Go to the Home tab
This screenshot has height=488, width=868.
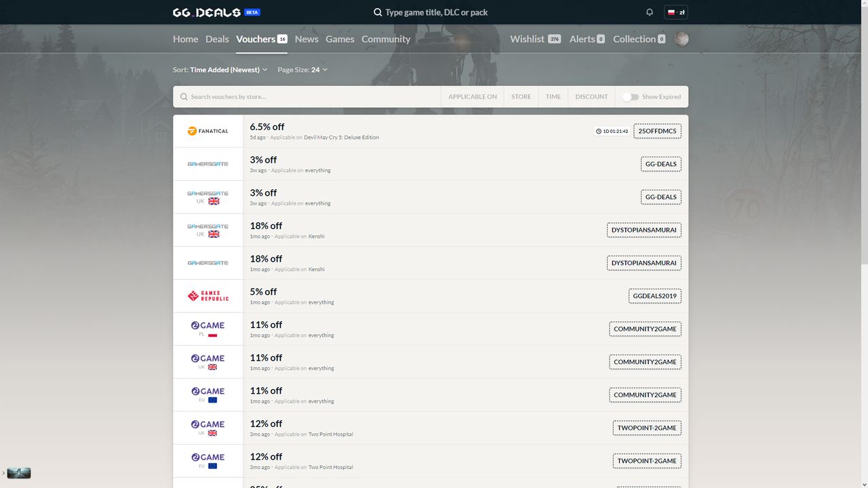coord(185,39)
